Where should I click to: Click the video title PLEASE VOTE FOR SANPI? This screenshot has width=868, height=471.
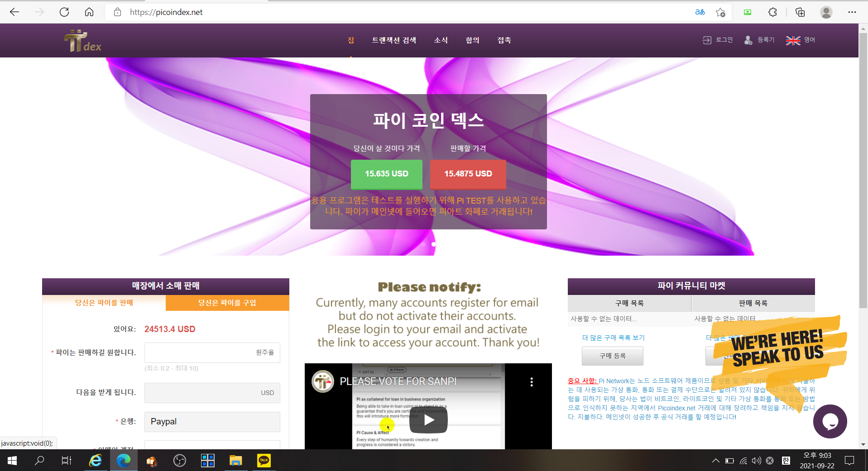pyautogui.click(x=398, y=381)
